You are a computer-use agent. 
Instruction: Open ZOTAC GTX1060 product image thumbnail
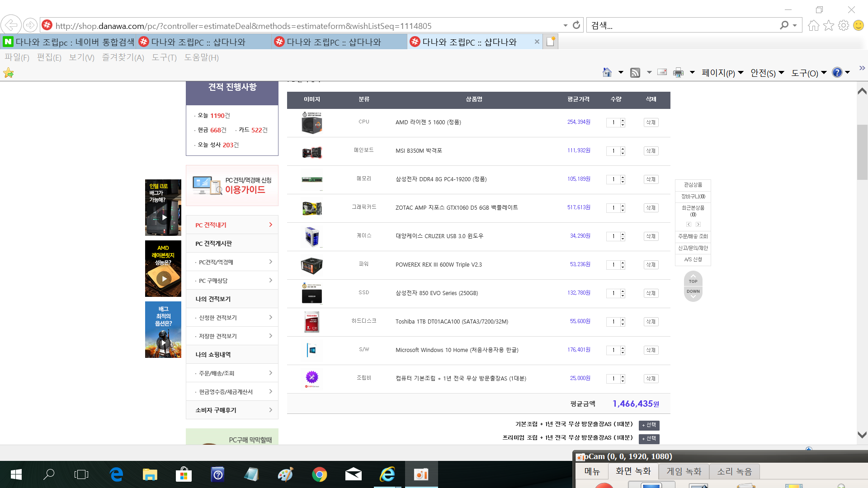(x=312, y=208)
